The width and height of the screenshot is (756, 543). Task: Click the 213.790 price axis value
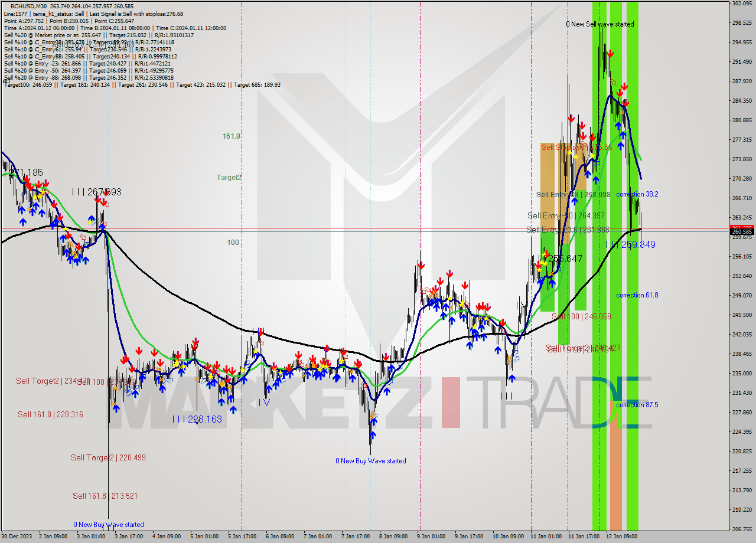[742, 490]
